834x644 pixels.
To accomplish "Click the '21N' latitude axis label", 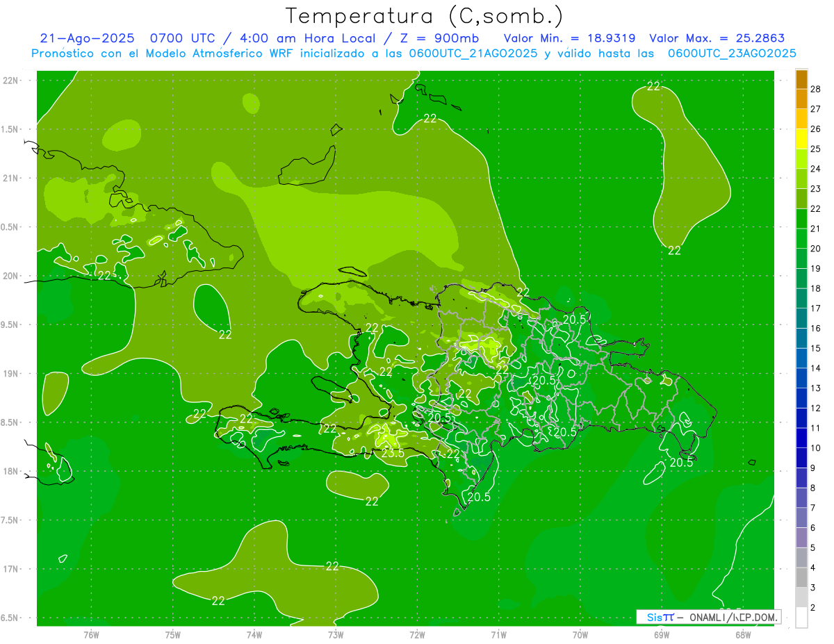I will (x=12, y=178).
